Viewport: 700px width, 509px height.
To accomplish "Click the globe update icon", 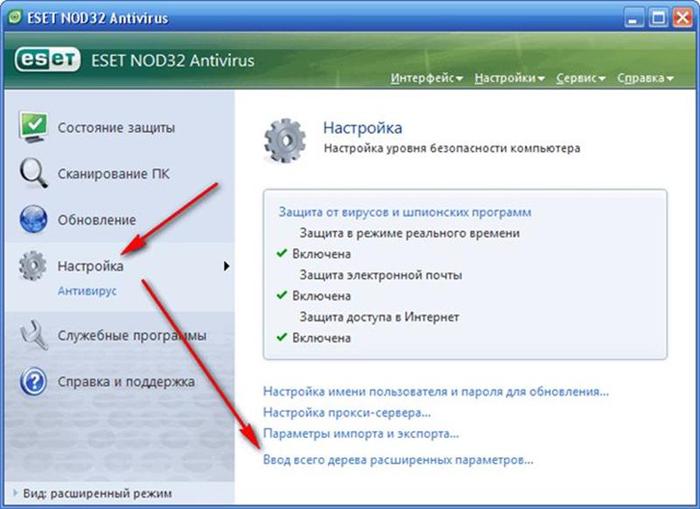I will point(33,219).
